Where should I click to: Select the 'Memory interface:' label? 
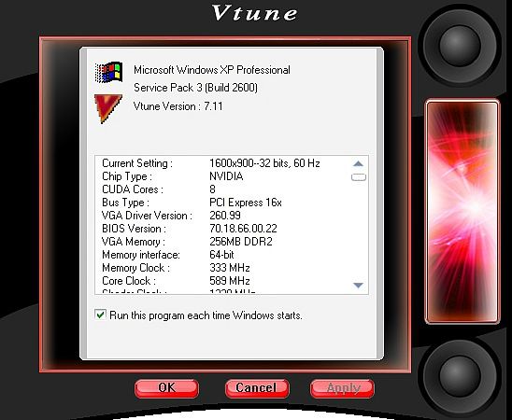(x=141, y=255)
